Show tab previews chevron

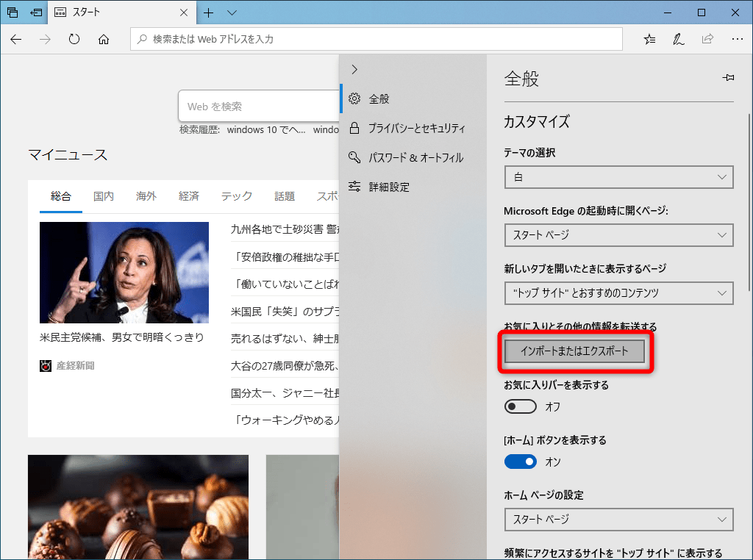(232, 12)
